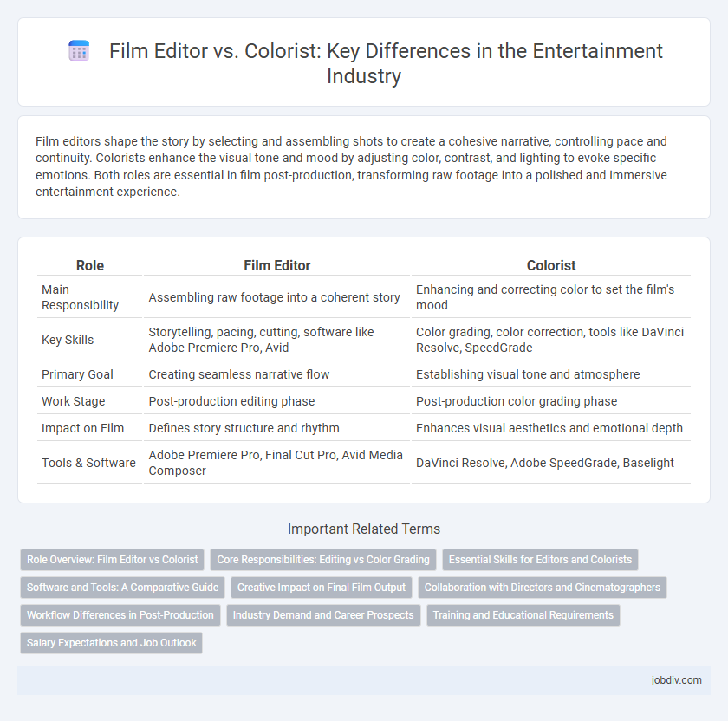Click the calendar icon beside the title
The height and width of the screenshot is (721, 728).
tap(79, 50)
